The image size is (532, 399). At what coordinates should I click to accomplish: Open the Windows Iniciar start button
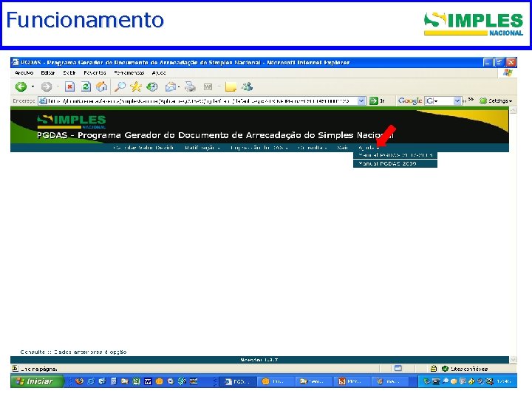[38, 381]
